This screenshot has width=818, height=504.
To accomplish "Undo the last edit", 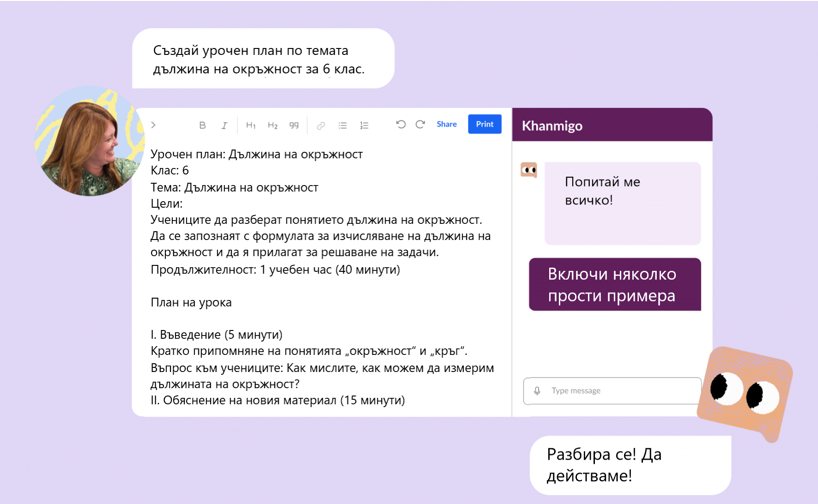I will (401, 124).
